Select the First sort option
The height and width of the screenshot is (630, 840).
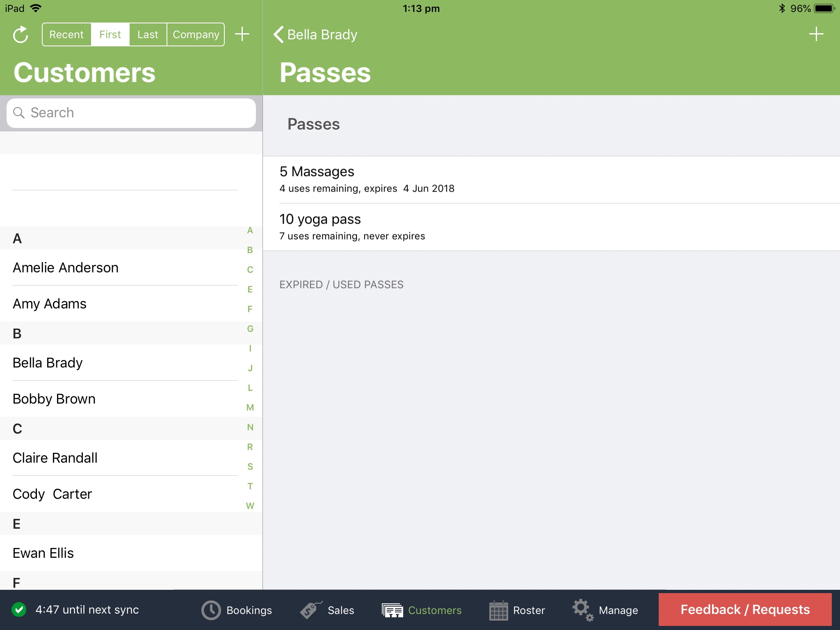(x=110, y=34)
